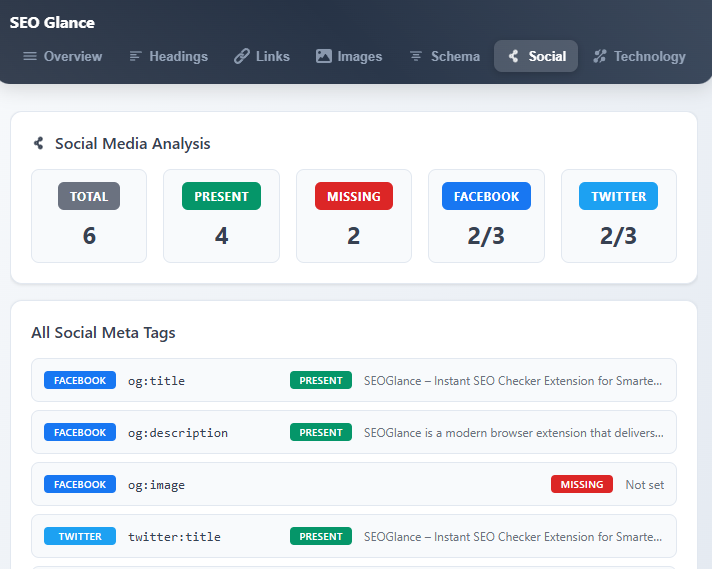Screen dimensions: 712x569
Task: Click the Social Media Analysis heading
Action: click(x=133, y=143)
